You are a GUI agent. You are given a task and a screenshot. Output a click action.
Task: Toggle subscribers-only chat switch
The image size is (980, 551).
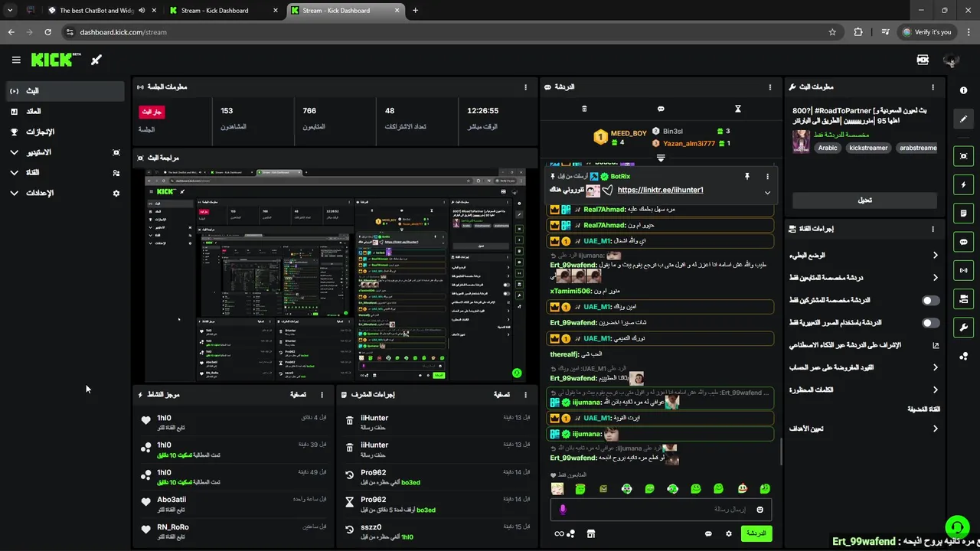(x=930, y=301)
